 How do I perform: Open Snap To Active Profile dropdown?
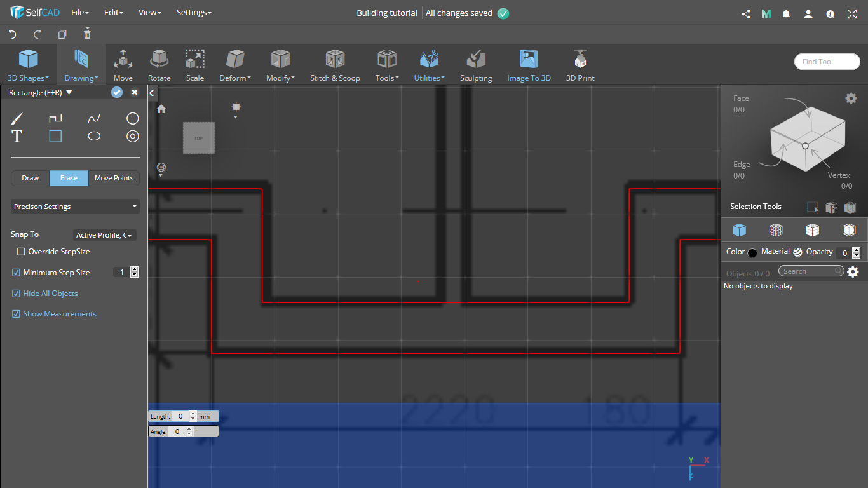tap(104, 235)
